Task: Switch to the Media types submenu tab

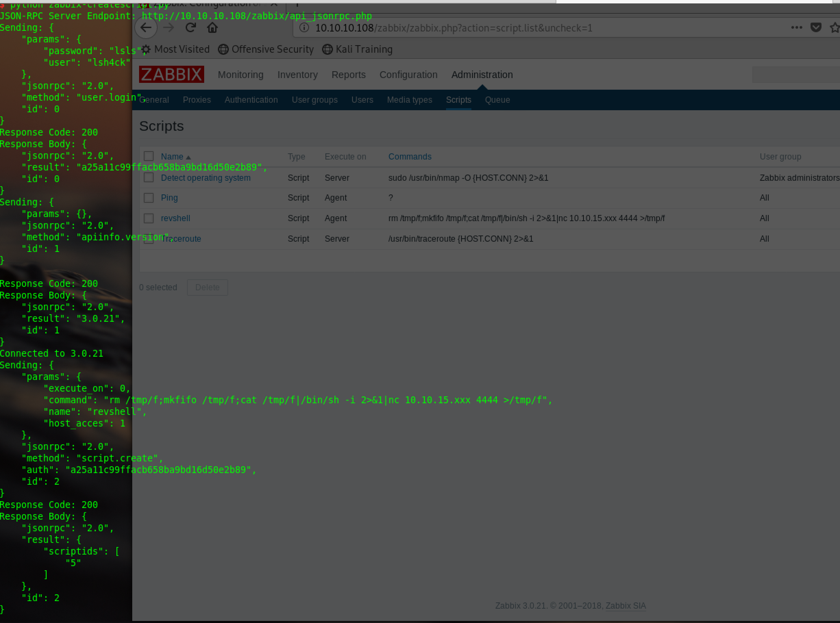Action: [x=409, y=100]
